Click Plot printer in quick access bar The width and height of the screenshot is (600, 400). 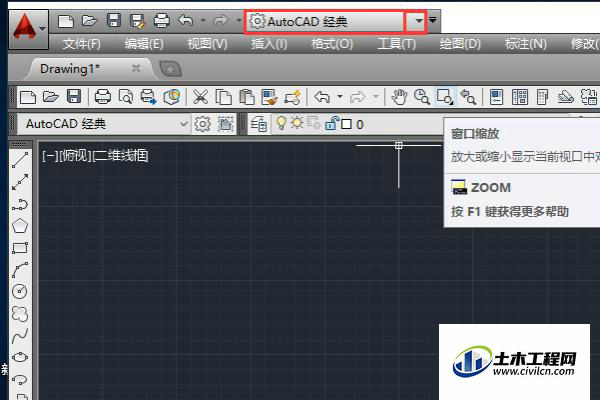coord(161,21)
